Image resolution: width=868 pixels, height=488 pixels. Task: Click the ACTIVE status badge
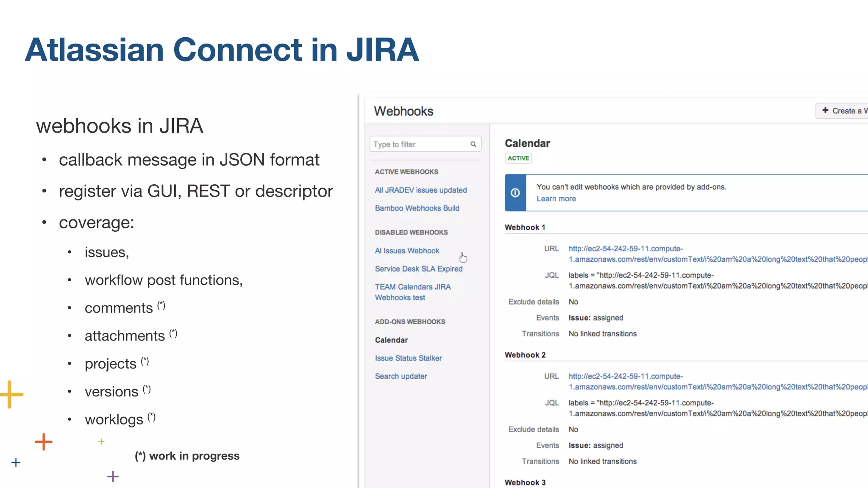518,158
